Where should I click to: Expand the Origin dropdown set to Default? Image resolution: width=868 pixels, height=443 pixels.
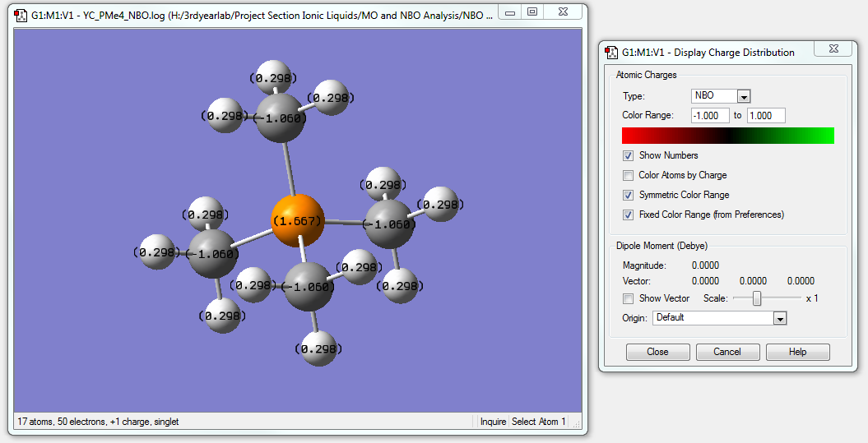[780, 318]
